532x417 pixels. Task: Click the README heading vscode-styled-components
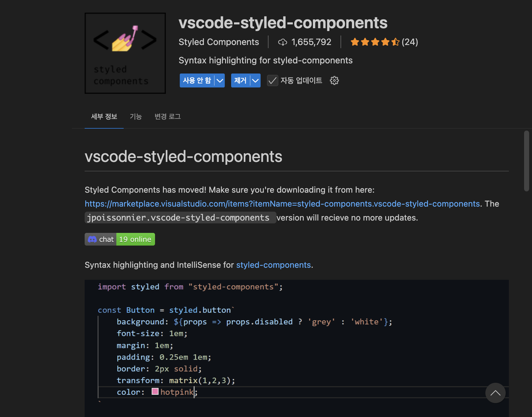(x=183, y=157)
